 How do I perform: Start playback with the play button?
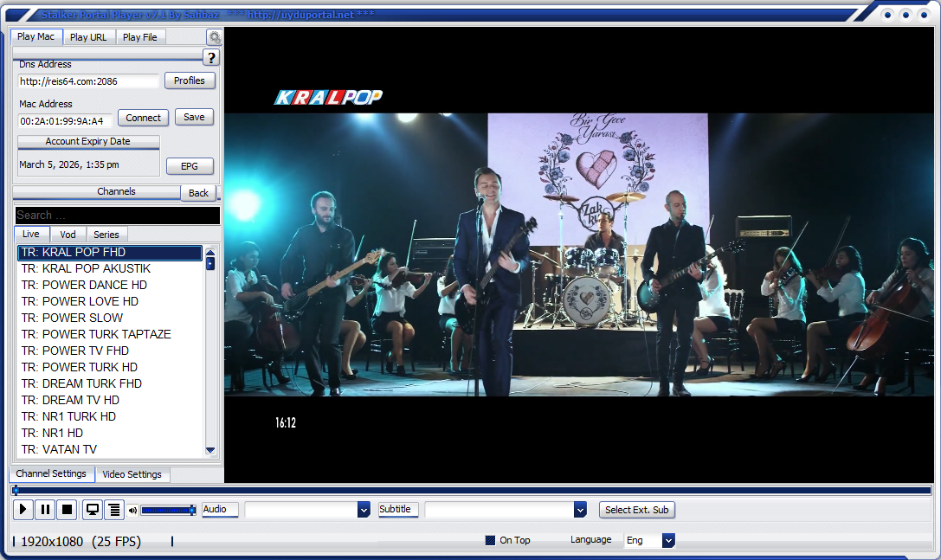(x=23, y=510)
